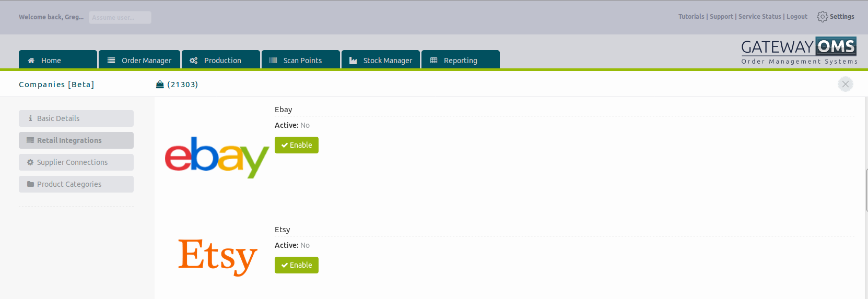The width and height of the screenshot is (868, 299).
Task: Click the page scrollbar on the right
Action: click(x=866, y=190)
